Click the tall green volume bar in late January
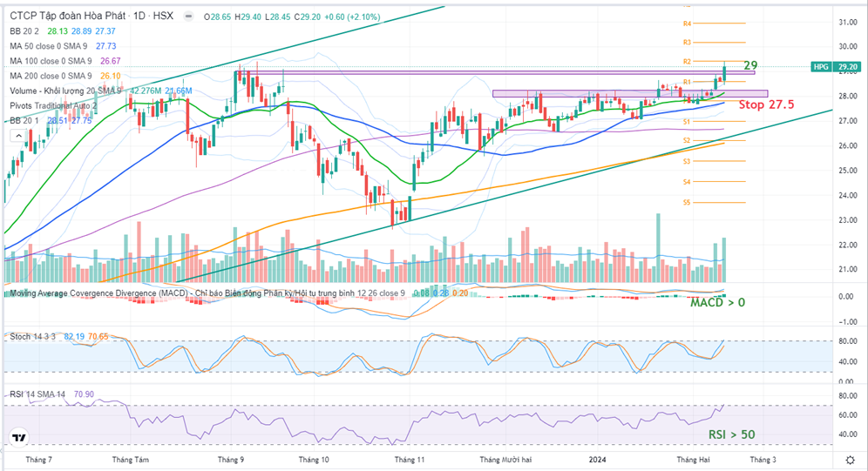The width and height of the screenshot is (868, 471). (658, 248)
